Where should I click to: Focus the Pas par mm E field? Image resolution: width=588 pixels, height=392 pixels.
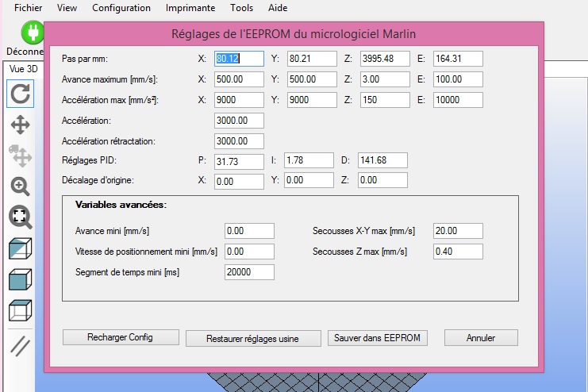[x=458, y=59]
